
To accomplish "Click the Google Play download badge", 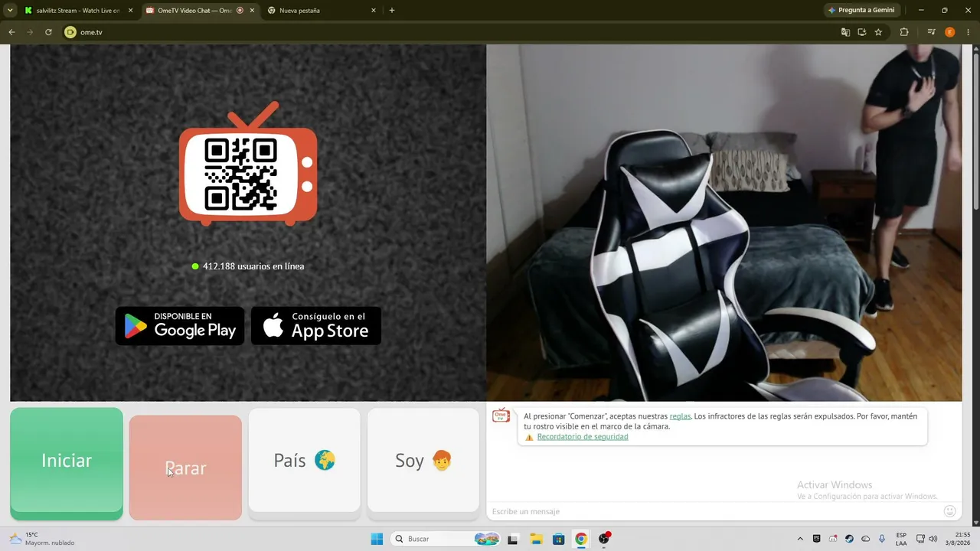I will click(180, 326).
